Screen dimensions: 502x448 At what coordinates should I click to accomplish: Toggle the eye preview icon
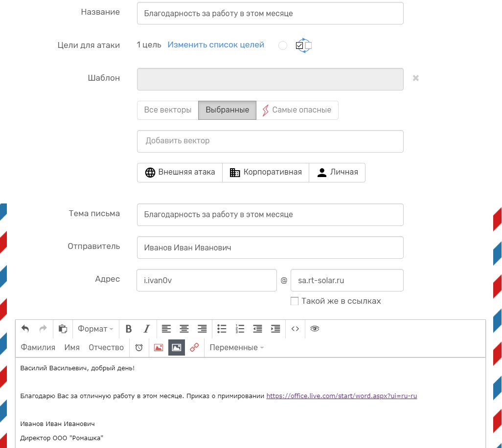pyautogui.click(x=315, y=329)
